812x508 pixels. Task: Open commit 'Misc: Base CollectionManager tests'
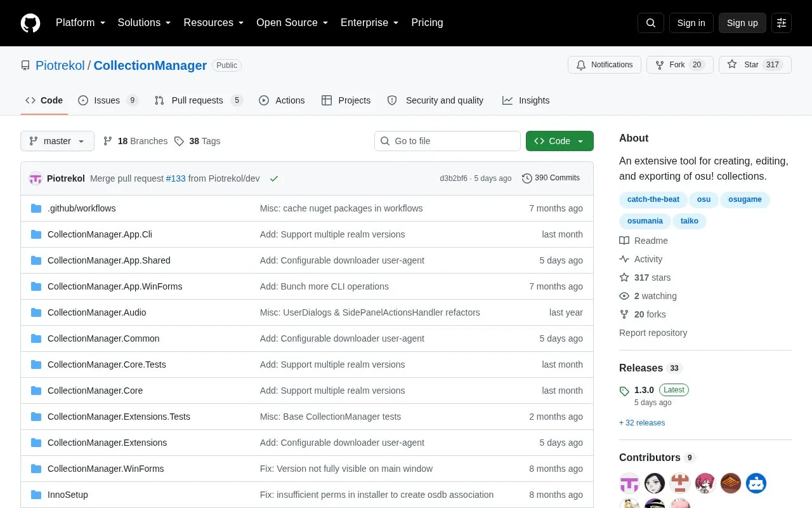tap(331, 417)
